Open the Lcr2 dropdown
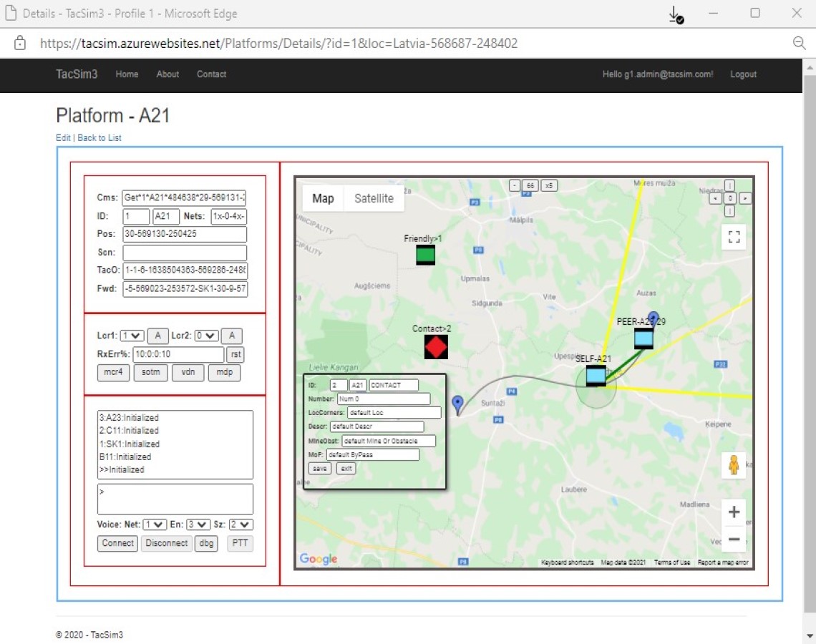 click(x=205, y=335)
